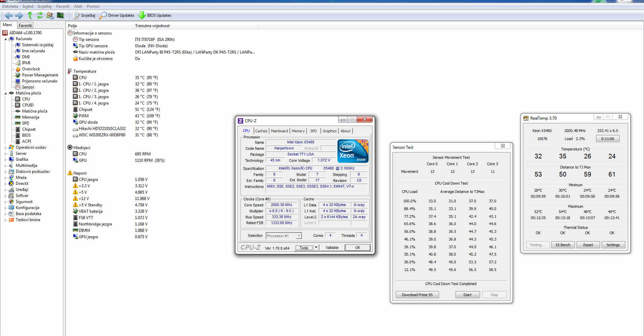Switch to the Favoriti sidebar tab
The width and height of the screenshot is (644, 336).
pos(25,25)
